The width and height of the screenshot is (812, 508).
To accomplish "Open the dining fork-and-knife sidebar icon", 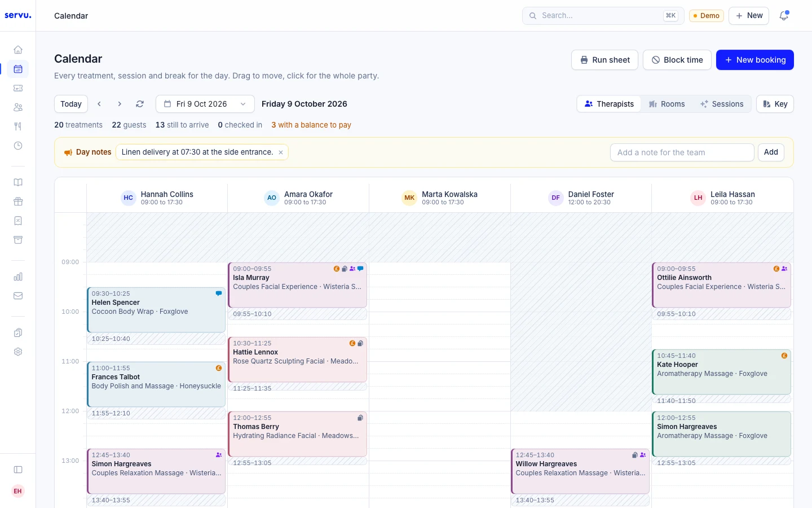I will [x=18, y=126].
